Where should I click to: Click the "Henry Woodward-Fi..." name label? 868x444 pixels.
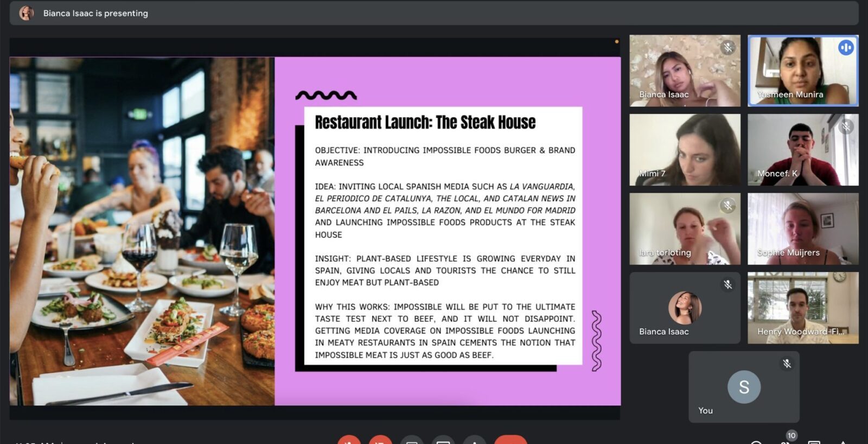point(801,331)
